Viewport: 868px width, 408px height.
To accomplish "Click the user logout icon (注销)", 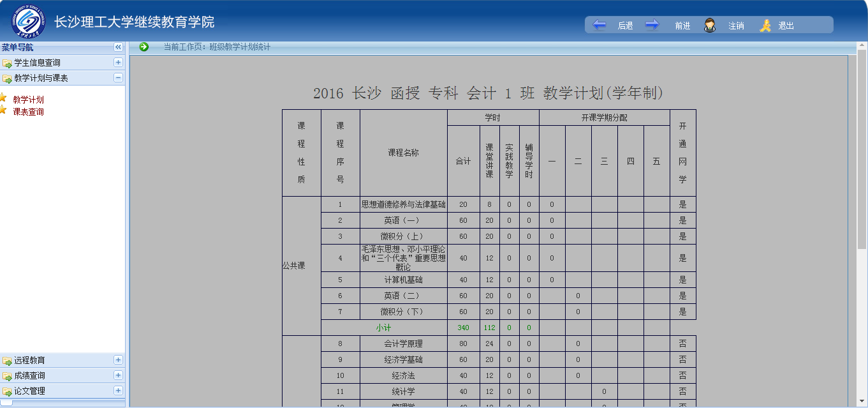I will (709, 26).
